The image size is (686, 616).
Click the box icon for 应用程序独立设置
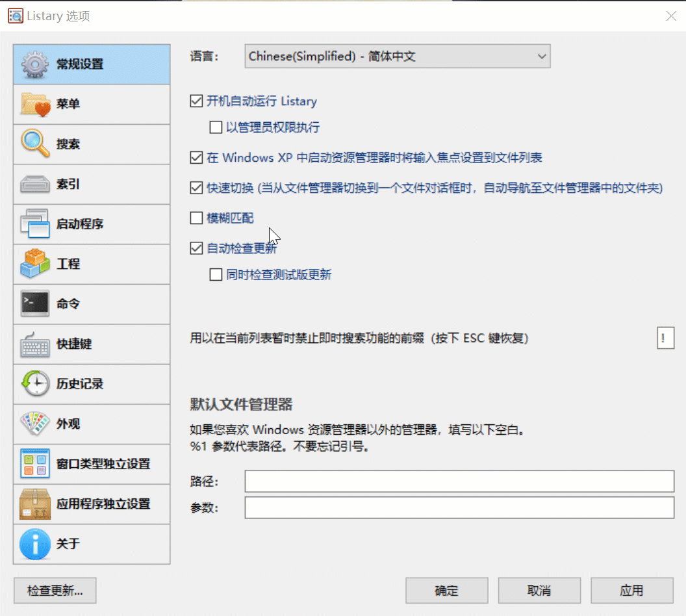(x=35, y=504)
